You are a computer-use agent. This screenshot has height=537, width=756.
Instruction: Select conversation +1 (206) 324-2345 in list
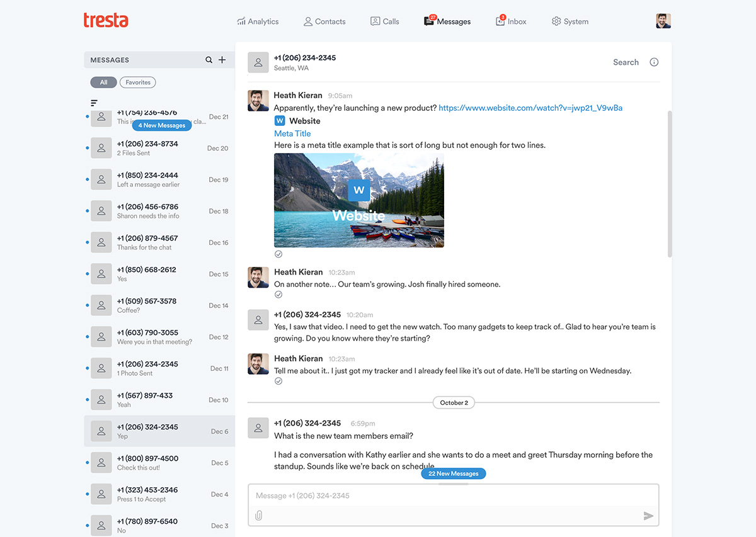pyautogui.click(x=159, y=431)
